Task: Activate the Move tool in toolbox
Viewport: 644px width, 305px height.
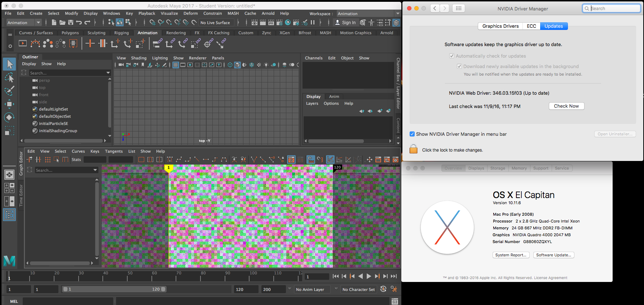Action: click(9, 104)
